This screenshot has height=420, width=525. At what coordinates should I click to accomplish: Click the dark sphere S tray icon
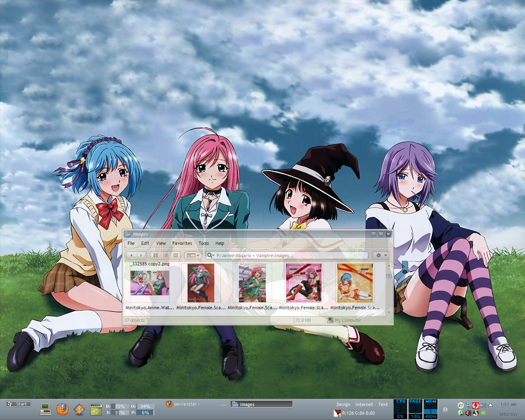click(476, 413)
